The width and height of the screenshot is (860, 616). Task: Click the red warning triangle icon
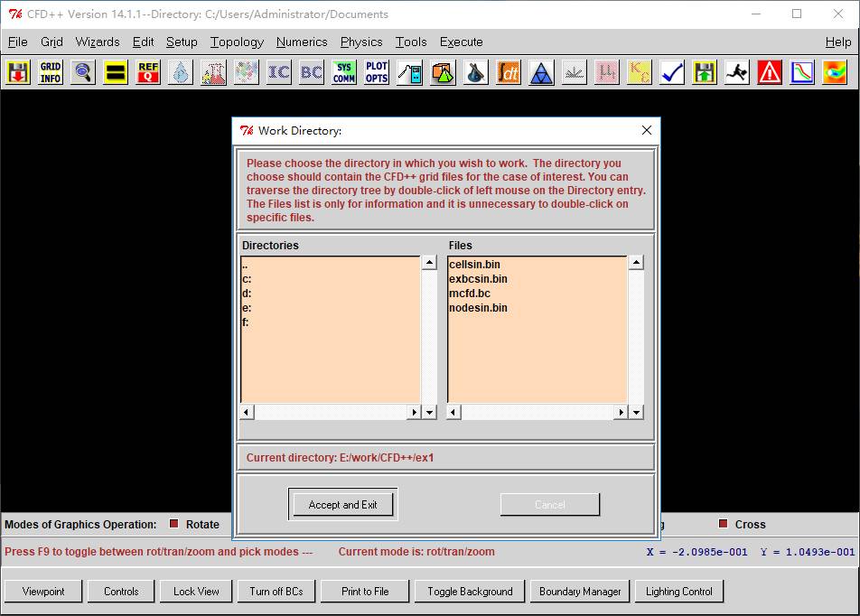click(769, 72)
